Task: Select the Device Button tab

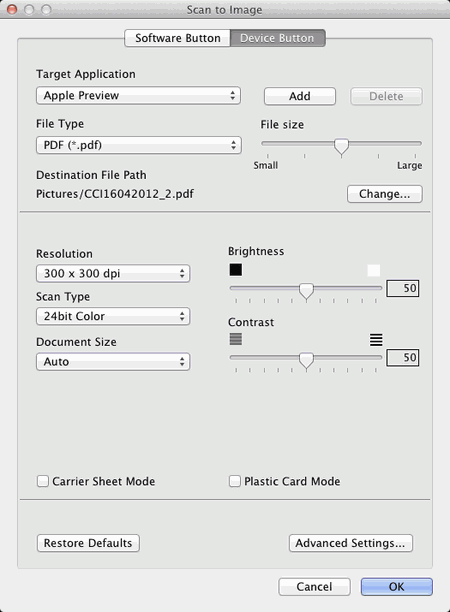Action: pos(277,38)
